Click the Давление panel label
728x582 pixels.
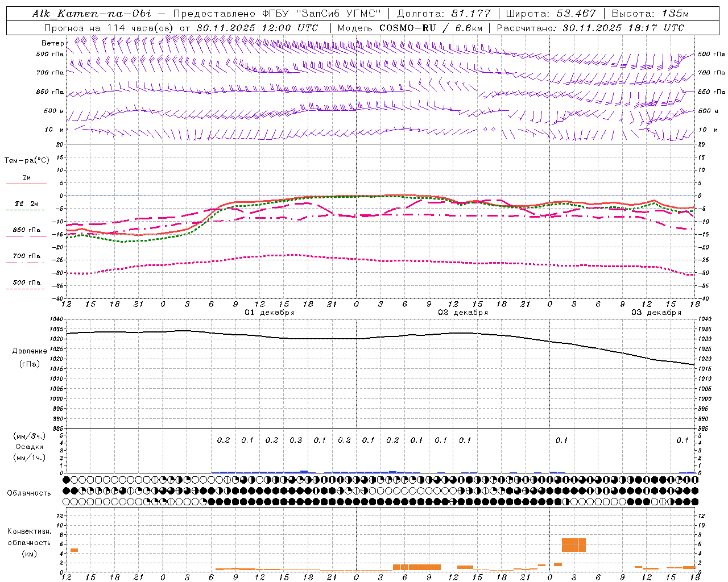pyautogui.click(x=30, y=351)
